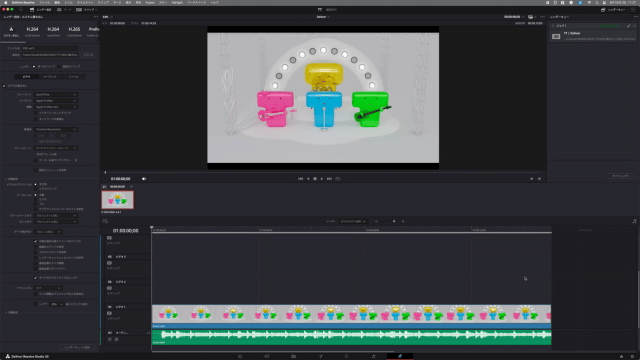This screenshot has width=640, height=360.
Task: Open project settings gear icon
Action: pyautogui.click(x=632, y=356)
